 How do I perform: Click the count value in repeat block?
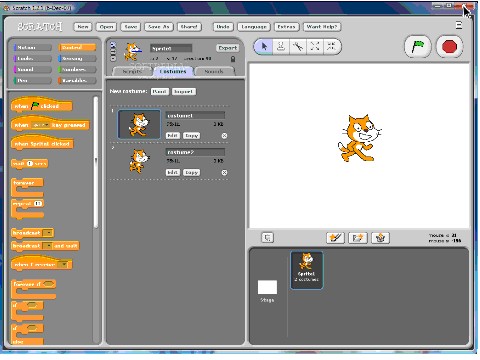pyautogui.click(x=38, y=203)
